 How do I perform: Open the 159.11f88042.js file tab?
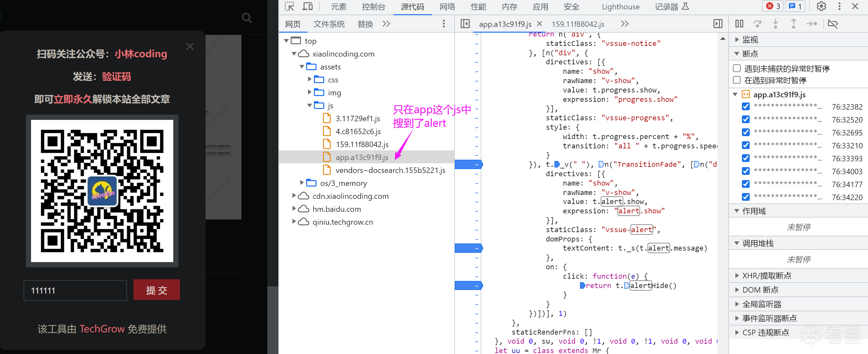[x=578, y=24]
